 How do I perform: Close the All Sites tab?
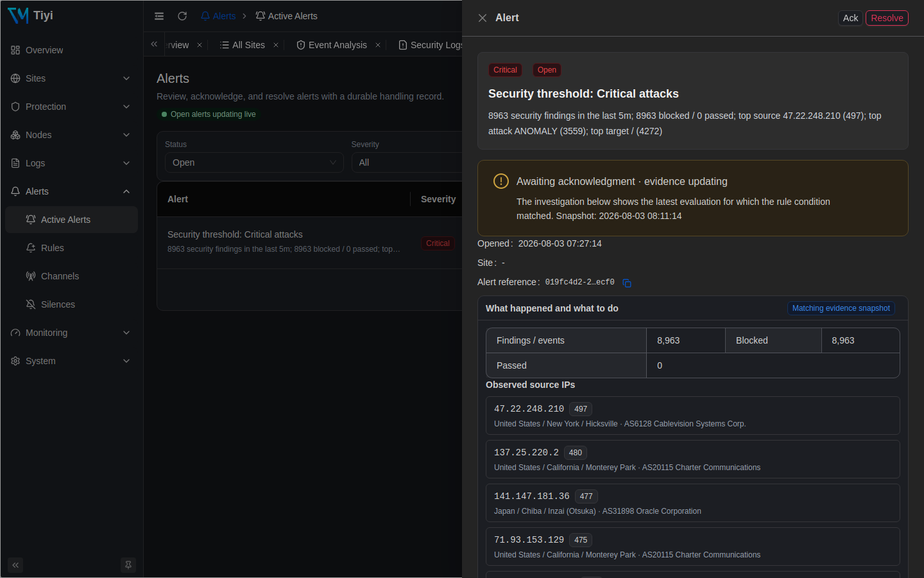click(276, 45)
